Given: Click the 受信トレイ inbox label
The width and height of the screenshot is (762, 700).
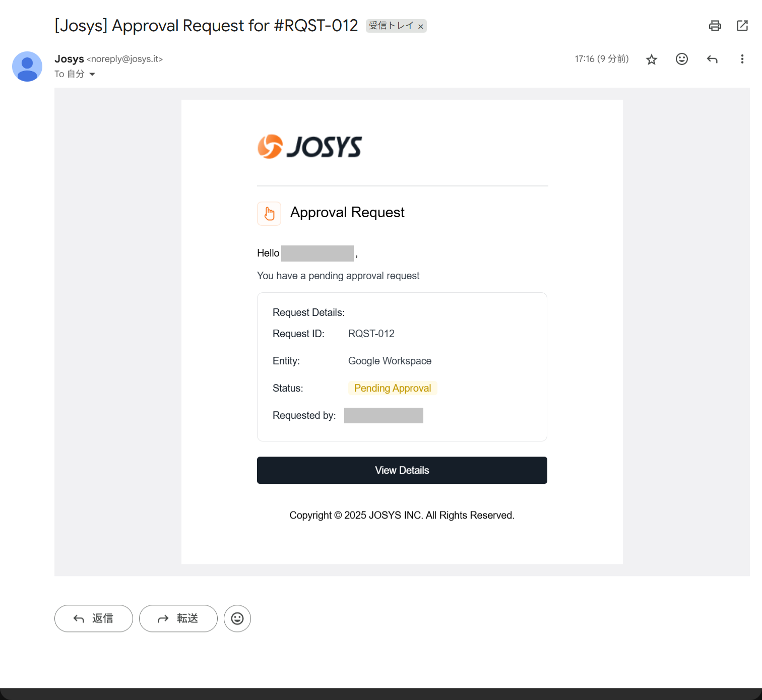Looking at the screenshot, I should [391, 26].
